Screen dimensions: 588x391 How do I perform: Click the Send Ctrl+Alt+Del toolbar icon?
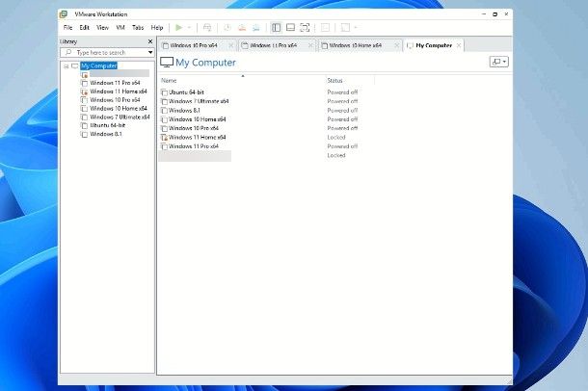click(x=207, y=28)
